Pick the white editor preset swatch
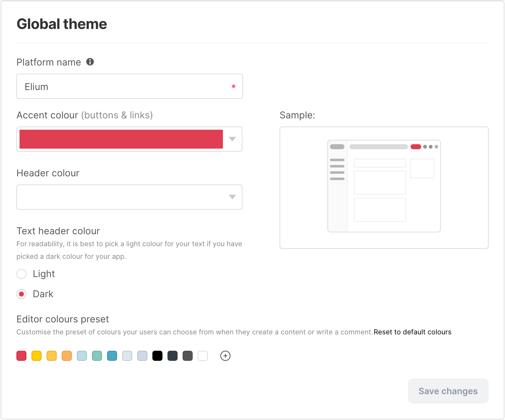The height and width of the screenshot is (420, 505). (x=203, y=356)
